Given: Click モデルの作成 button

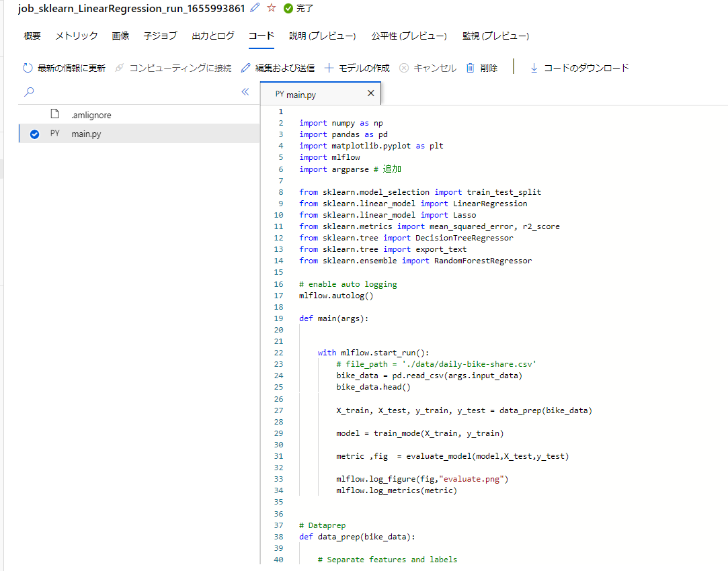Looking at the screenshot, I should [356, 68].
